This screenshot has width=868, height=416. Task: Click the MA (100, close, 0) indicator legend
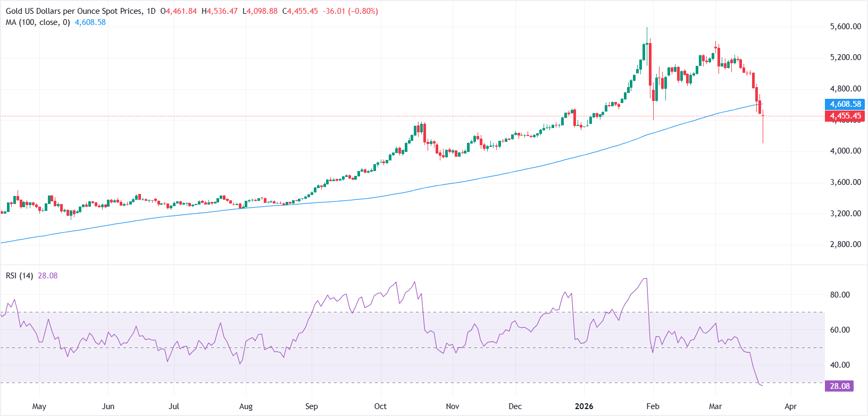pos(38,22)
